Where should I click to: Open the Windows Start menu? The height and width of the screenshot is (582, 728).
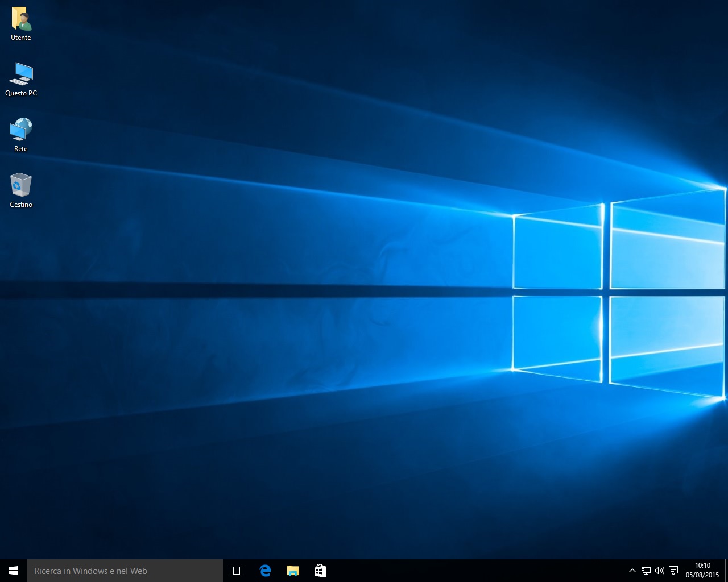point(14,571)
